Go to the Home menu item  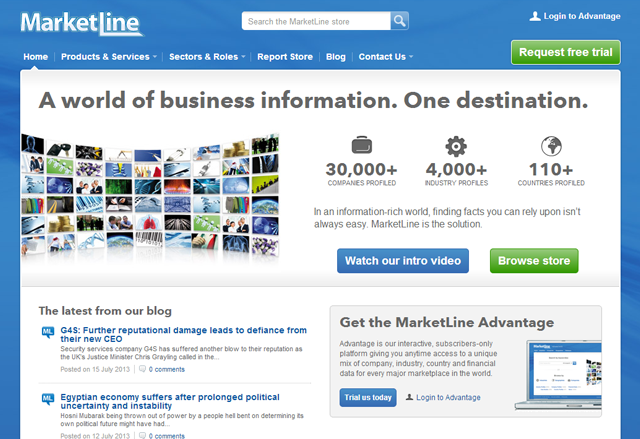point(36,57)
